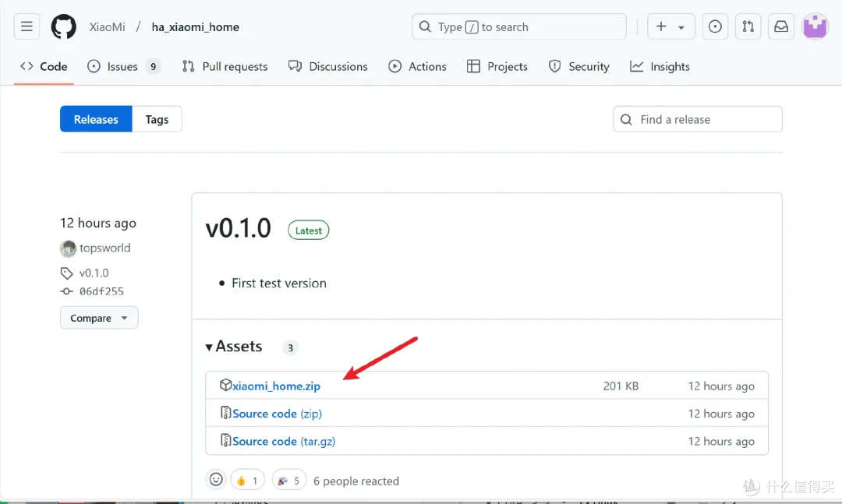Switch to the Discussions tab
842x504 pixels.
tap(328, 66)
